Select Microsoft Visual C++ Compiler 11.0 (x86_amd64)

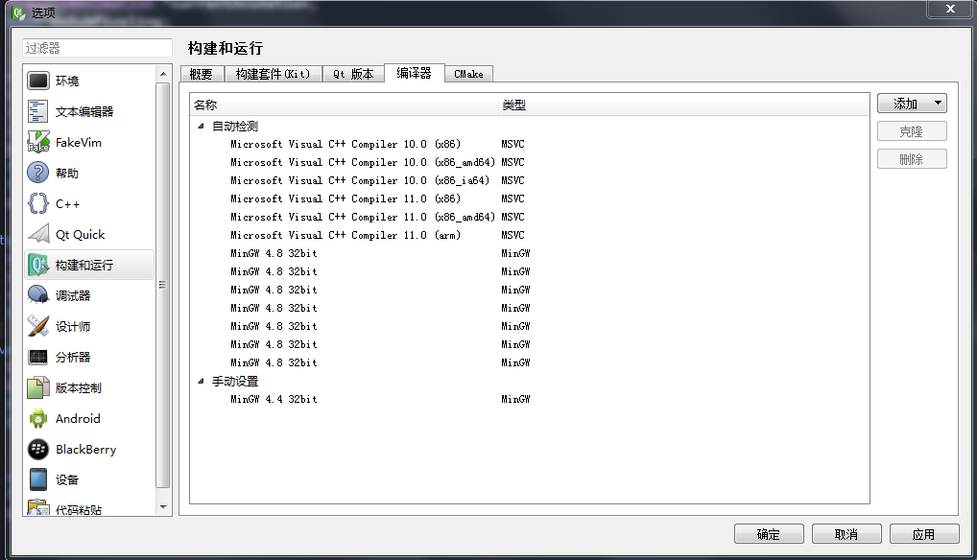[x=362, y=217]
